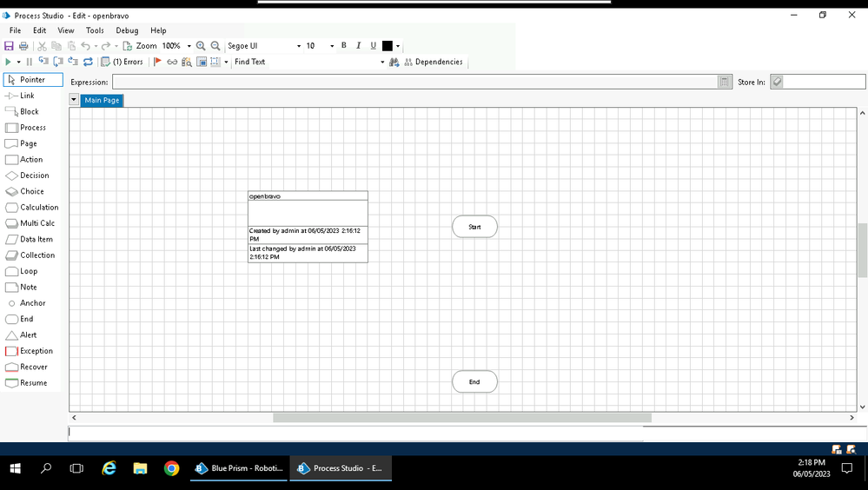Click the Copy icon in the toolbar
The height and width of the screenshot is (490, 868).
pyautogui.click(x=56, y=46)
